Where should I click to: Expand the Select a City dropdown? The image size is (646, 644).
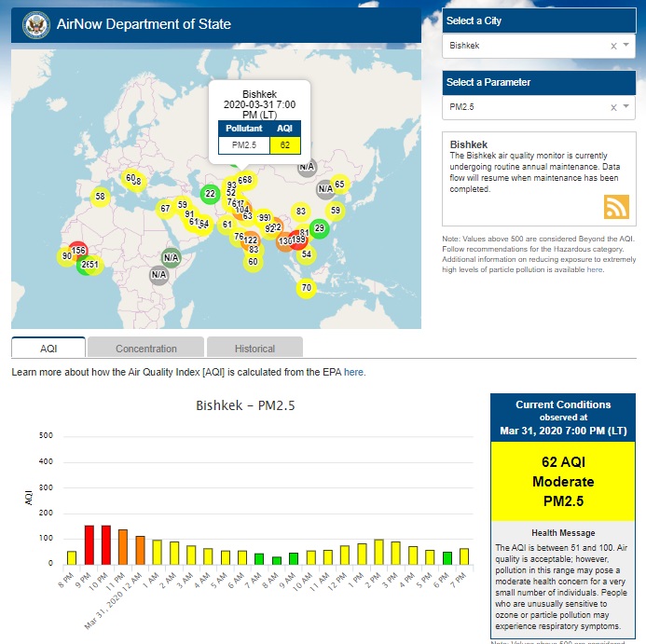click(x=627, y=46)
